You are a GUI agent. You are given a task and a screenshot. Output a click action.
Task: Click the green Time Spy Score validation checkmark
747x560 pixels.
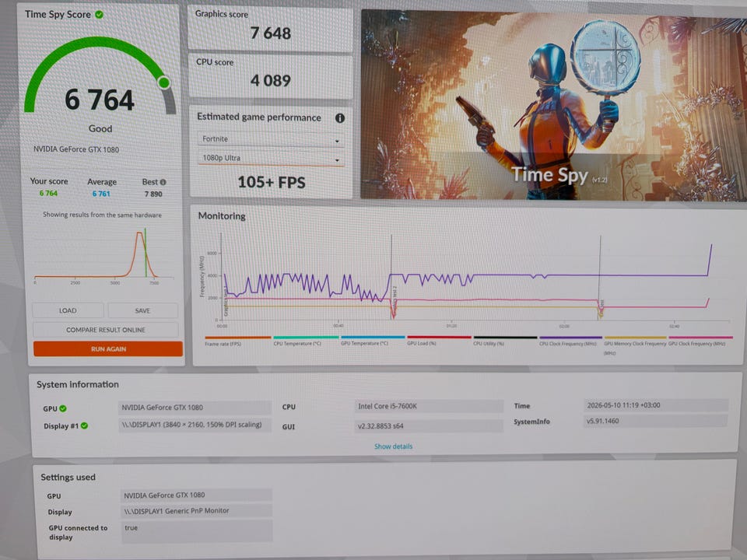99,14
